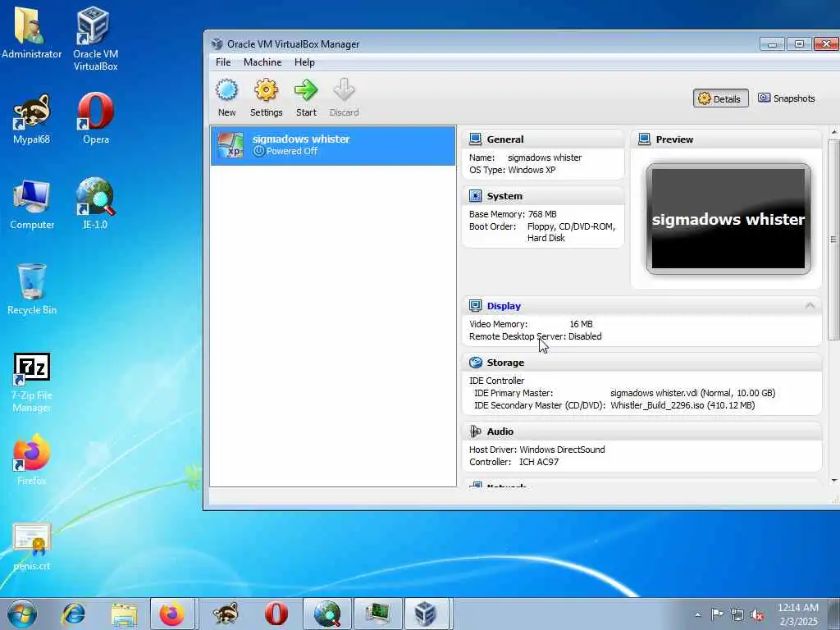Select Oracle VM VirtualBox desktop shortcut
The height and width of the screenshot is (630, 840).
coord(95,39)
